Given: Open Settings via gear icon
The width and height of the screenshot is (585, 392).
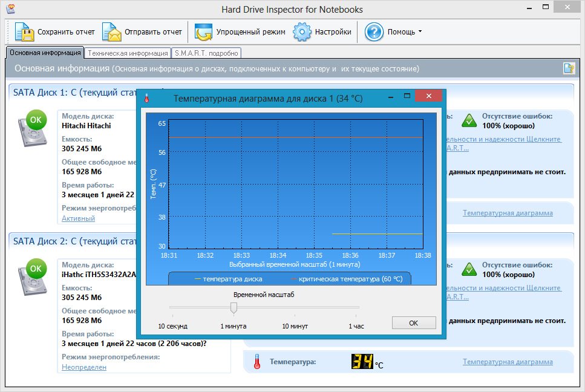Looking at the screenshot, I should click(x=302, y=31).
